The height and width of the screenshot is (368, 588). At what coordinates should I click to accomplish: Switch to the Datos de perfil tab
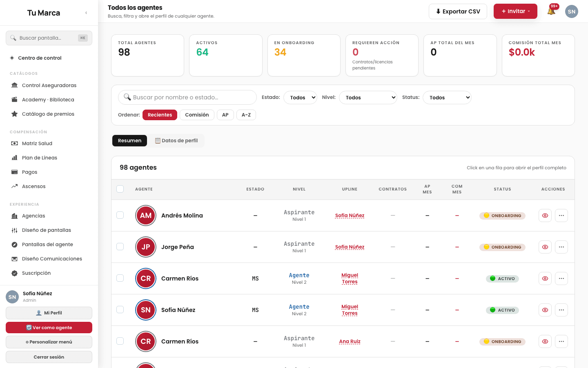click(176, 141)
